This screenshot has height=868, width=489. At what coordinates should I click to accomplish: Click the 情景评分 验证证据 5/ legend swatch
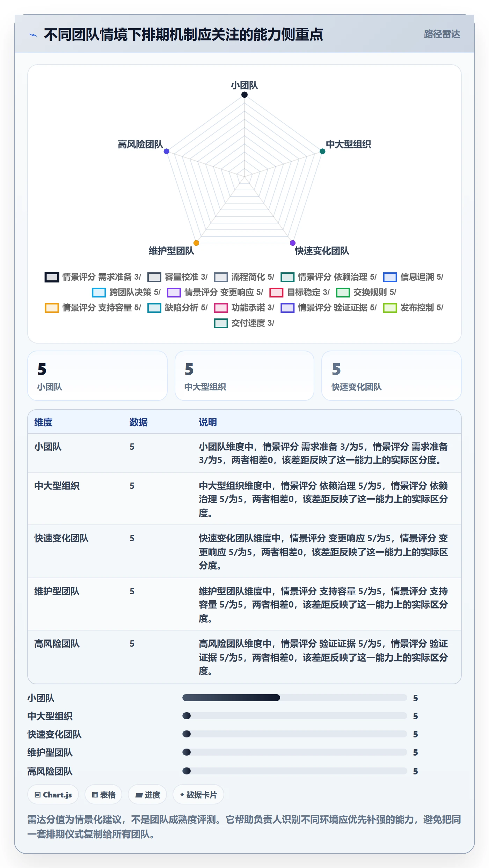pos(287,308)
